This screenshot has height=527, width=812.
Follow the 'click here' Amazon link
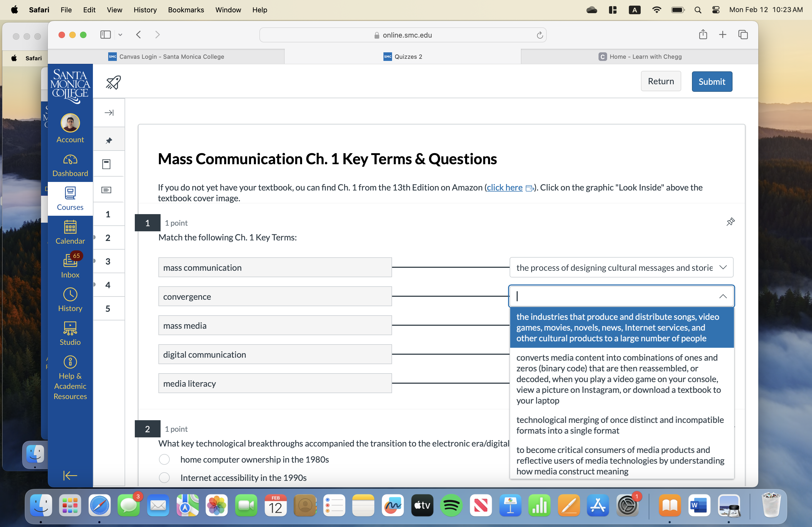504,188
